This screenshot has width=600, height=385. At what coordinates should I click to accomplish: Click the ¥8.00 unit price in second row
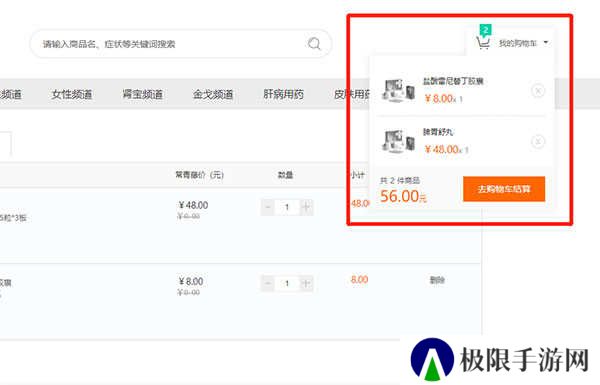click(x=191, y=281)
